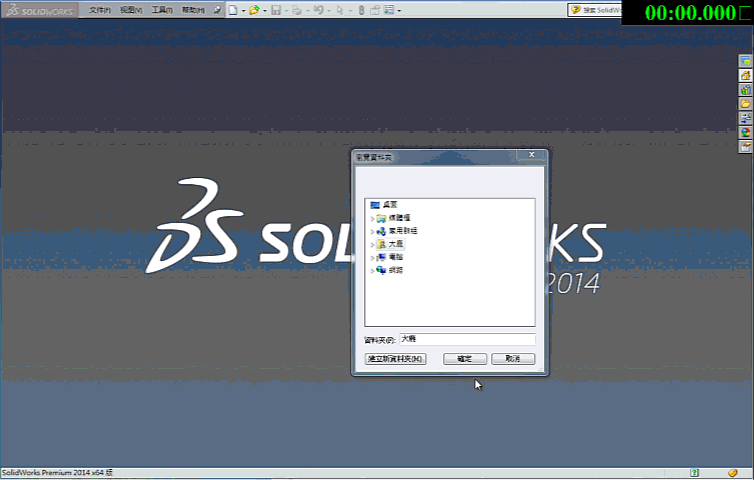This screenshot has height=480, width=754.
Task: Click the New document icon
Action: (233, 10)
